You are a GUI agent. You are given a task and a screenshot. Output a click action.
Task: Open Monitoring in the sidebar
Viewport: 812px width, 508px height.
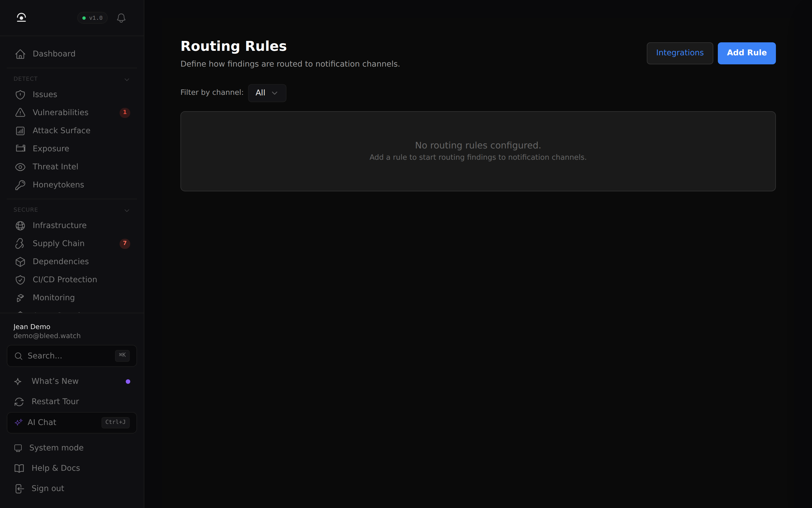[72, 298]
